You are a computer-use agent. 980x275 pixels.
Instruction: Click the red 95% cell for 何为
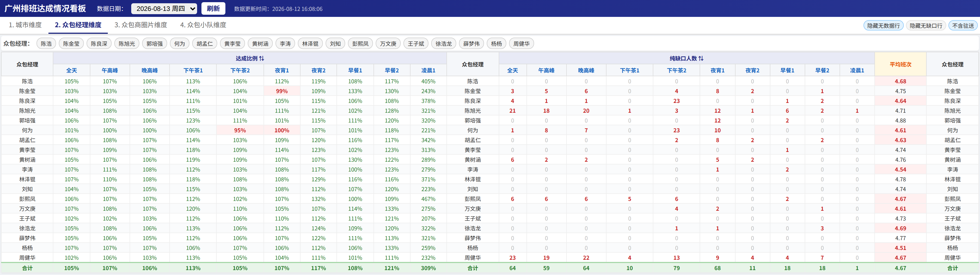[x=240, y=130]
